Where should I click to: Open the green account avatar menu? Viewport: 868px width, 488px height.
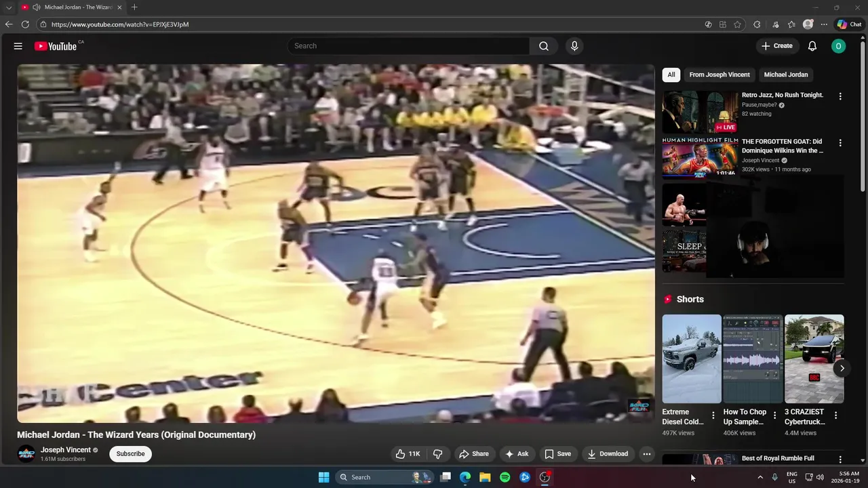pos(839,46)
